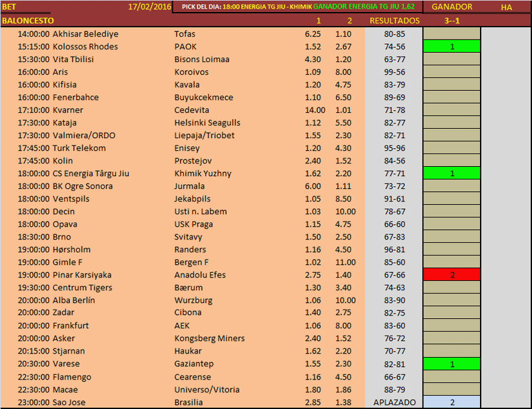Select the Kongsberg Miners cell
The width and height of the screenshot is (532, 409).
tap(209, 338)
